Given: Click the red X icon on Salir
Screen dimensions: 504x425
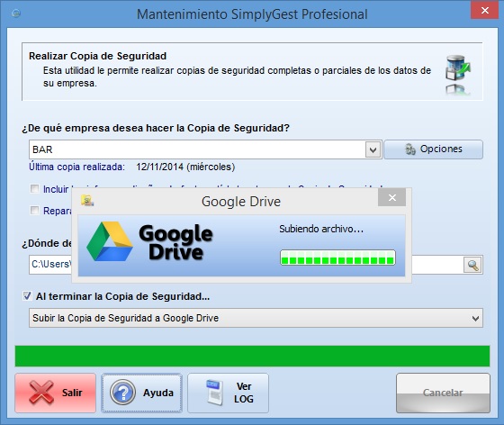Looking at the screenshot, I should 41,392.
